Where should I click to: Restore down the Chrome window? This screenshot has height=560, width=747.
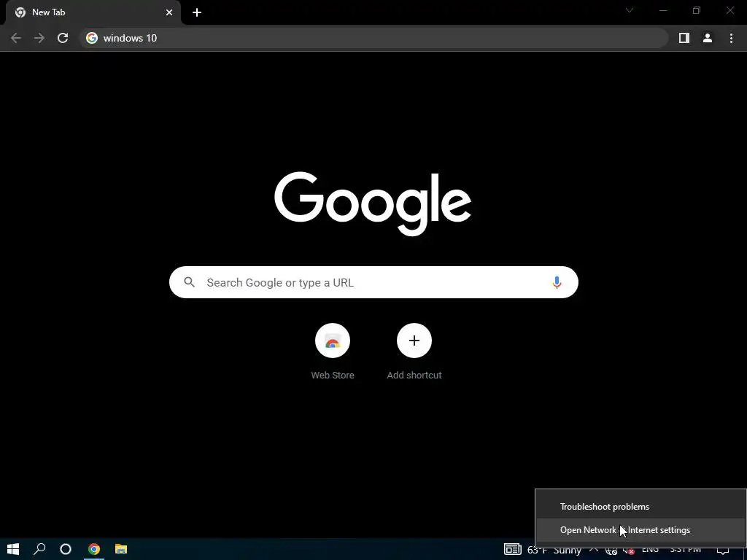(x=697, y=10)
